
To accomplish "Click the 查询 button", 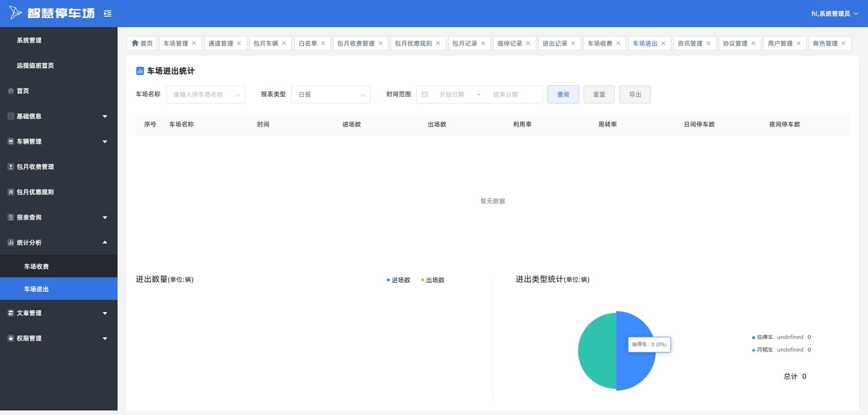I will point(563,94).
